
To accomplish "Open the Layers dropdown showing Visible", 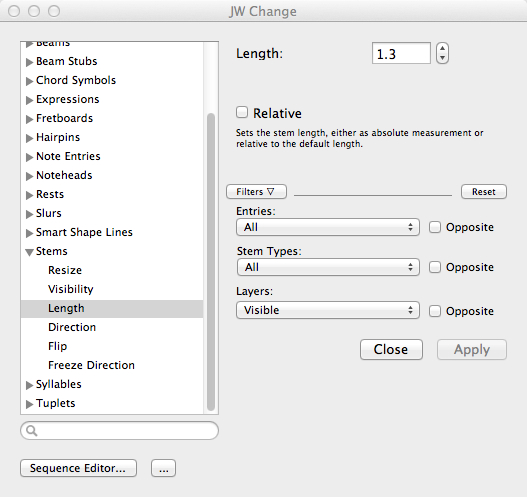I will [328, 310].
